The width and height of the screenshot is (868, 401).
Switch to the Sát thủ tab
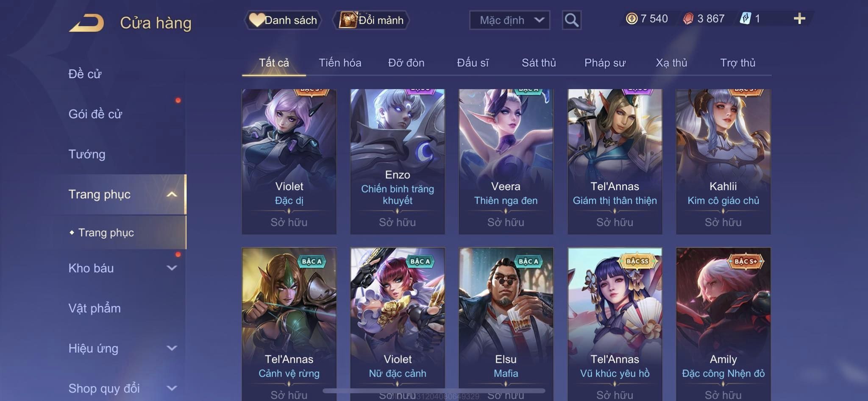pyautogui.click(x=539, y=63)
